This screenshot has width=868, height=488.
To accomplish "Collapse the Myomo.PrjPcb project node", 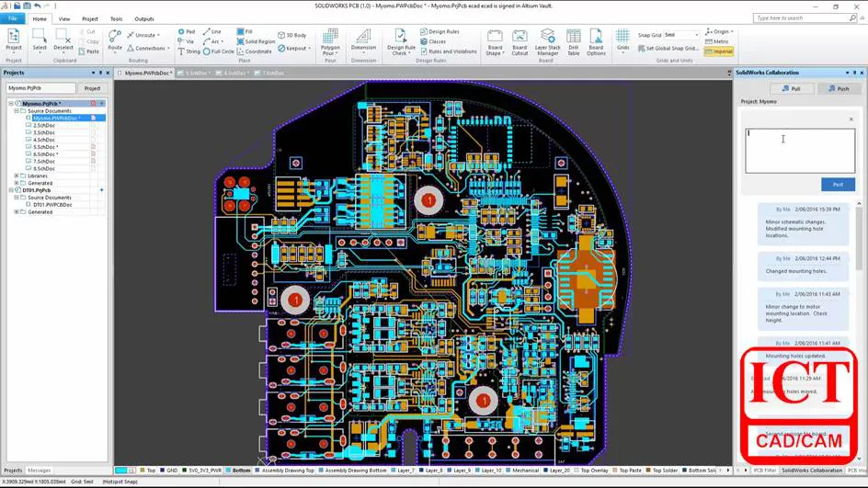I will click(10, 104).
